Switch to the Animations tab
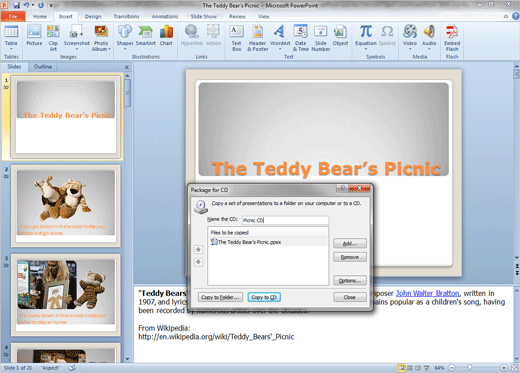520x373 pixels. (x=165, y=16)
